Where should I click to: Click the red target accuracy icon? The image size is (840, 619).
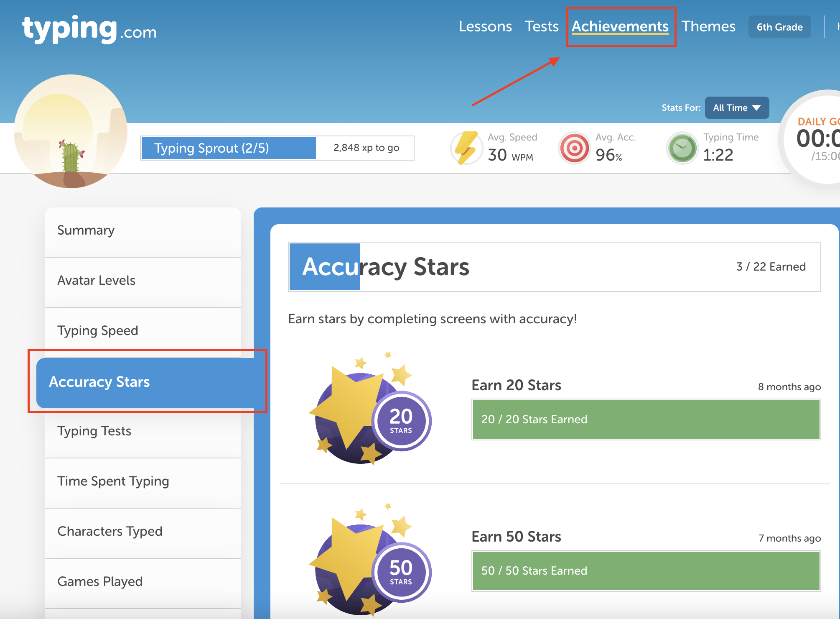tap(574, 148)
